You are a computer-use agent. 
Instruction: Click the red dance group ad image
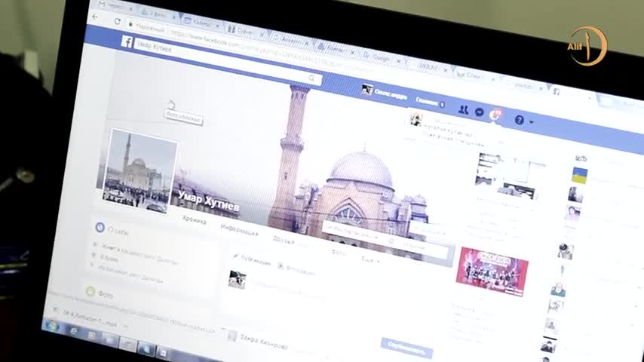coord(492,271)
